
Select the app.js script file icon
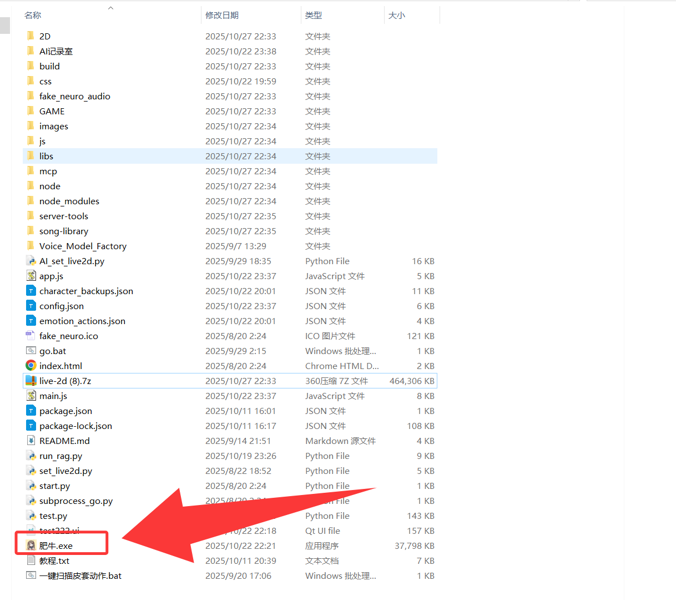click(x=31, y=276)
